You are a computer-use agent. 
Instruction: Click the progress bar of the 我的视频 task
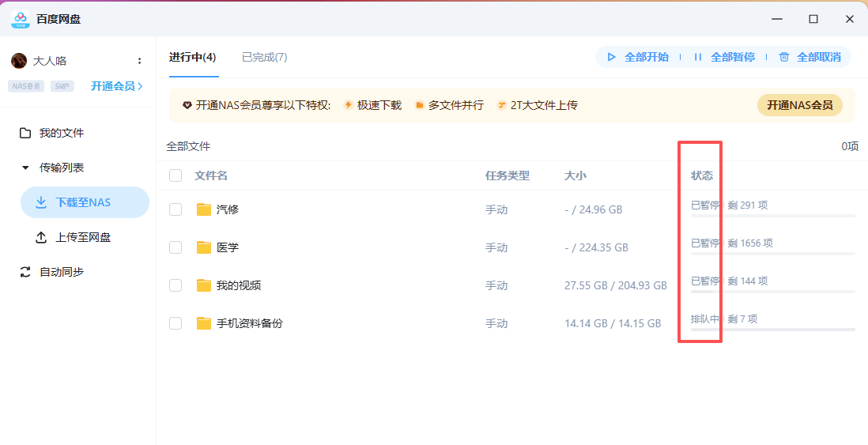pos(773,292)
